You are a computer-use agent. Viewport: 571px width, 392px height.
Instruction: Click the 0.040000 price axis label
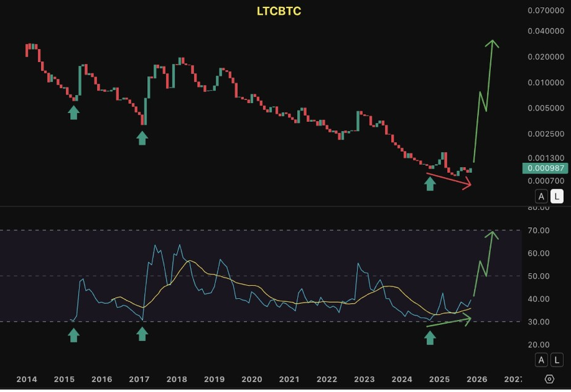[546, 31]
